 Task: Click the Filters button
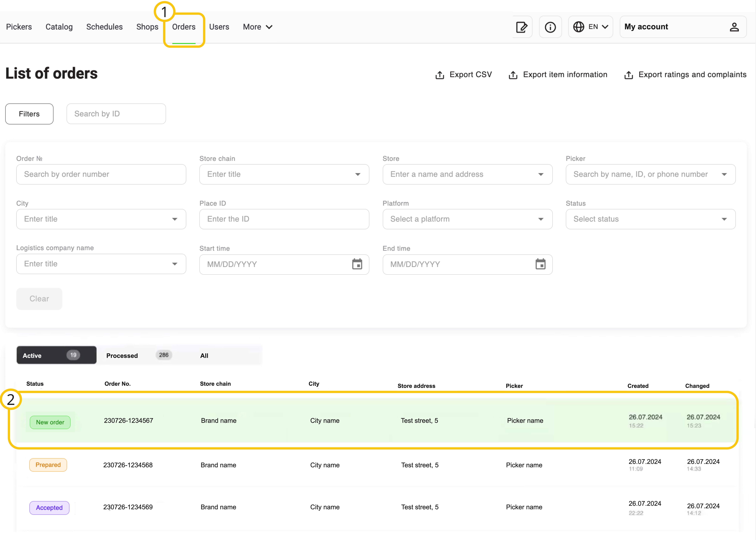[x=29, y=114]
